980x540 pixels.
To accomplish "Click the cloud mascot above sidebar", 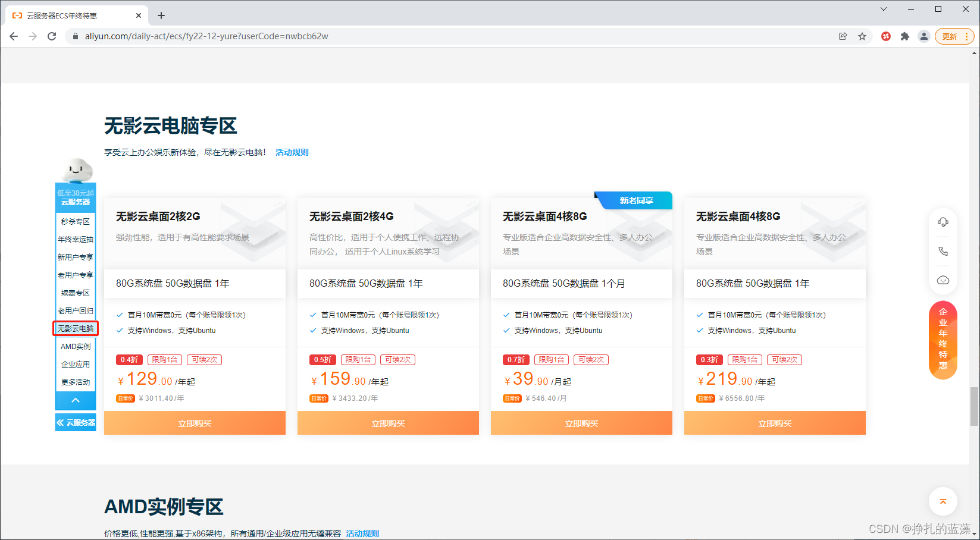I will coord(77,169).
